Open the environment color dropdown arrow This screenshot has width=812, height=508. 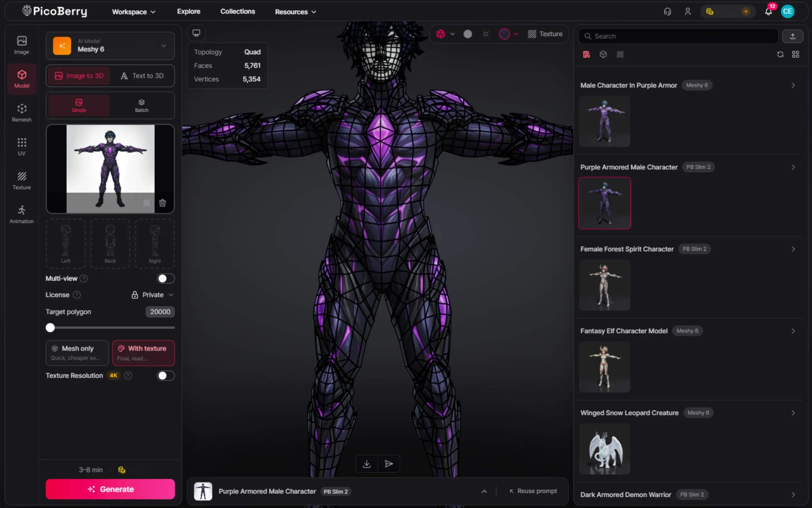pos(516,34)
